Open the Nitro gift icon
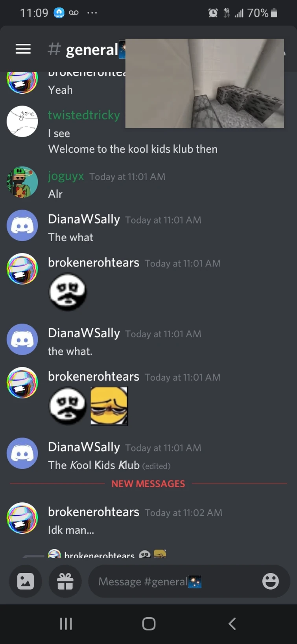 coord(65,581)
